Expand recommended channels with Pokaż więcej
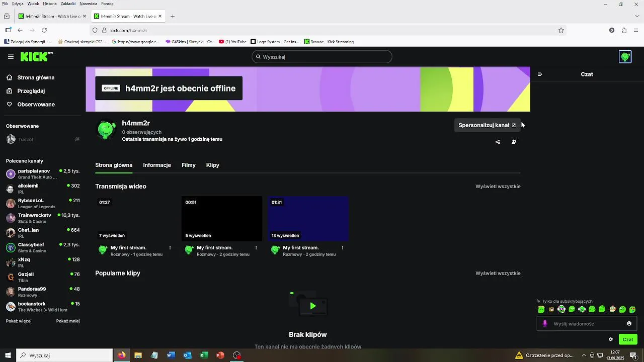 point(19,321)
